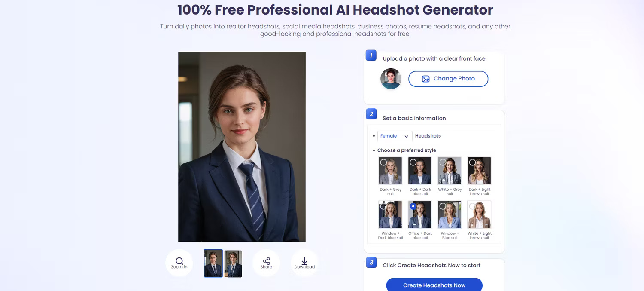Image resolution: width=644 pixels, height=291 pixels.
Task: Click the Create Headshots Now button
Action: 434,285
